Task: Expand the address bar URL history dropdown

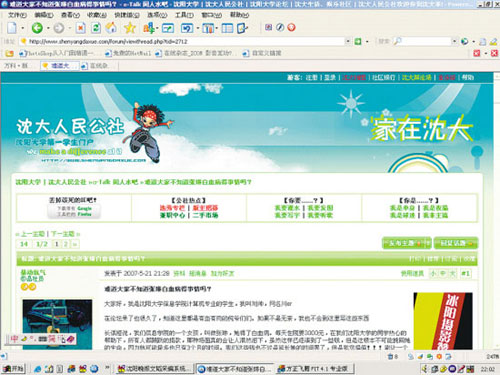Action: click(x=348, y=41)
